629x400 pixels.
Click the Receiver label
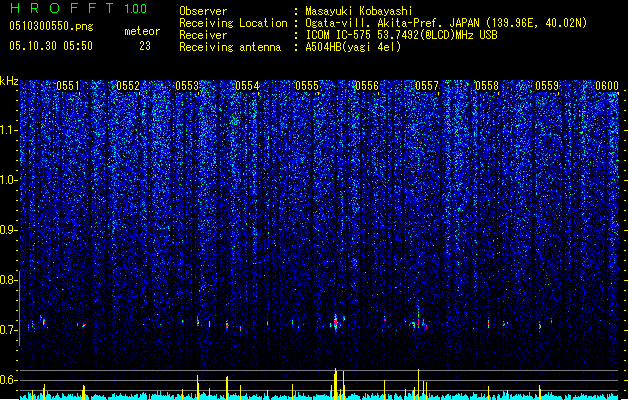click(203, 35)
